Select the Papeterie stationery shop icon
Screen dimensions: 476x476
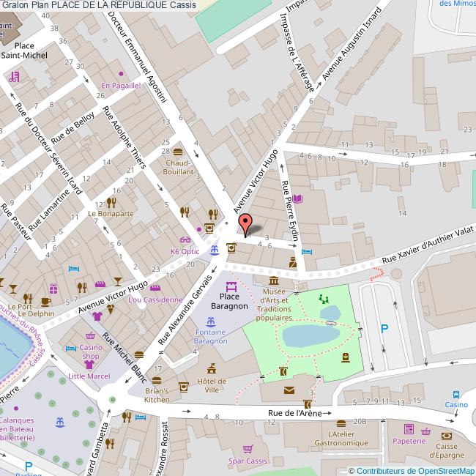408,430
